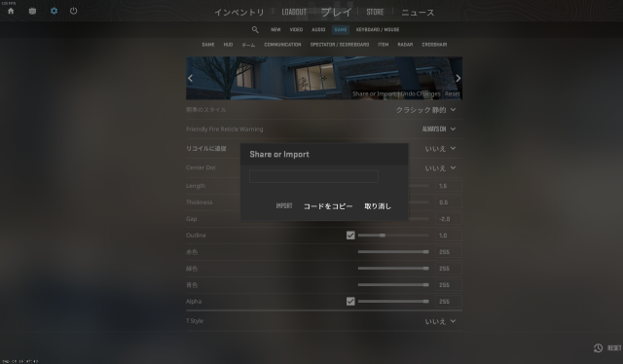Toggle the Alpha checkbox

tap(350, 302)
